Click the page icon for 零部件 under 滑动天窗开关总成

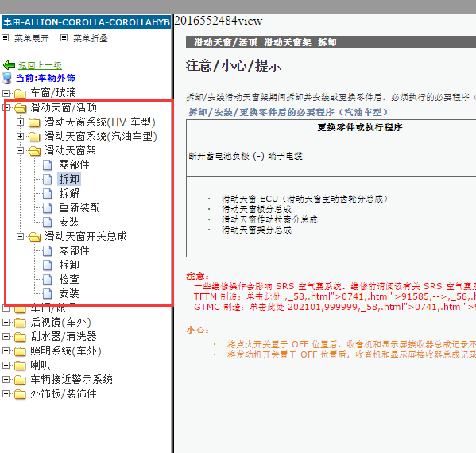pos(48,251)
